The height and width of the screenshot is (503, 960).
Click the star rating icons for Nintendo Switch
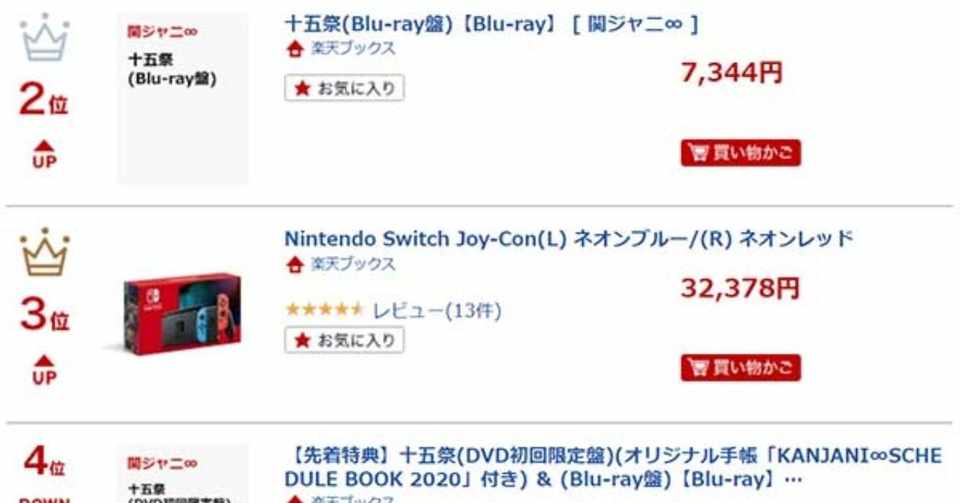(324, 310)
